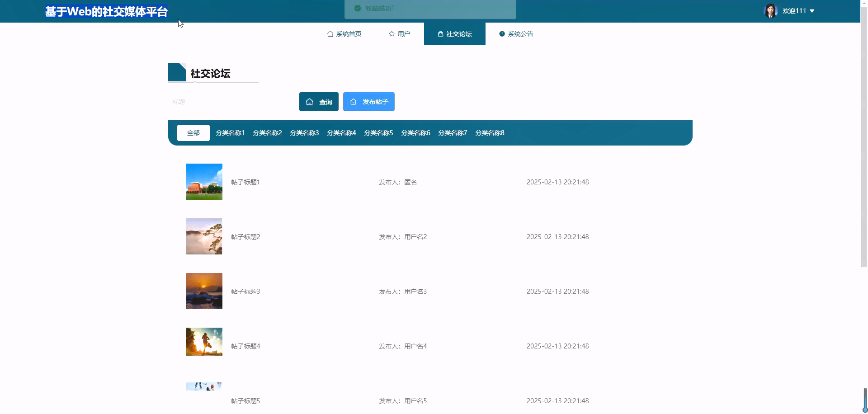868x414 pixels.
Task: Select the 全部 category filter
Action: [x=193, y=133]
